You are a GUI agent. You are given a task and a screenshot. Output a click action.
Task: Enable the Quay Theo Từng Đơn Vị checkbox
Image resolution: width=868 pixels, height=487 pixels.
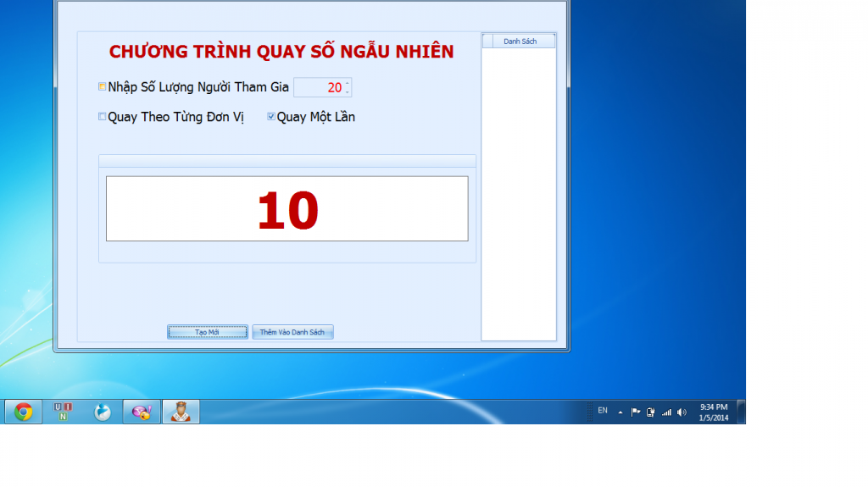102,117
